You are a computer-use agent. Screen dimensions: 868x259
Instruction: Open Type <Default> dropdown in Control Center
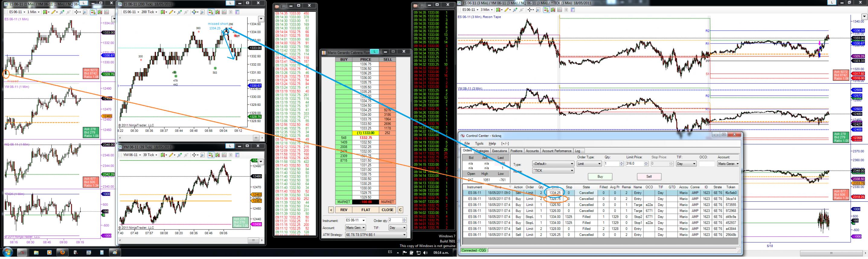coord(554,164)
